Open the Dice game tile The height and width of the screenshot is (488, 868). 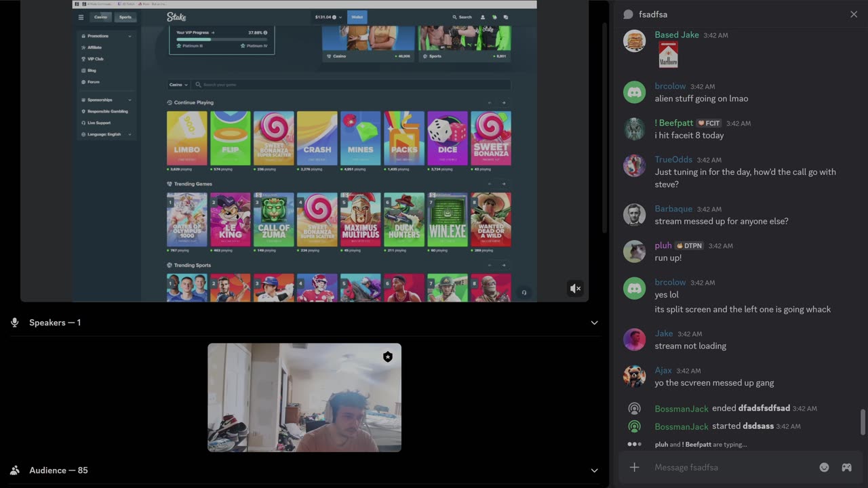click(447, 138)
